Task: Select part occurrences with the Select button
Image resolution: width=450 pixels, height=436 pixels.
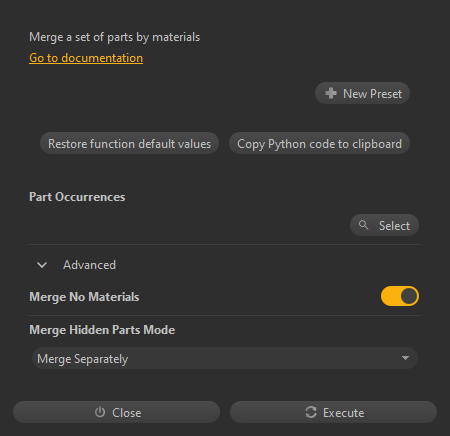Action: click(x=384, y=225)
